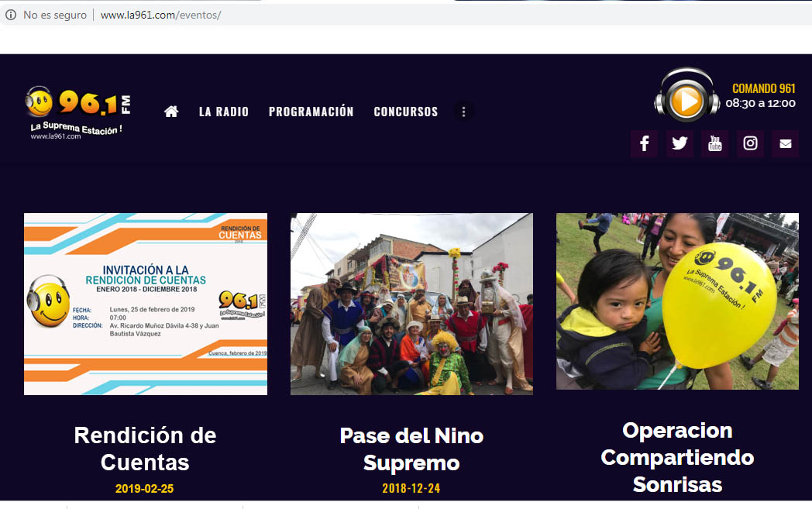Click the email envelope icon
Image resolution: width=812 pixels, height=509 pixels.
(x=785, y=143)
